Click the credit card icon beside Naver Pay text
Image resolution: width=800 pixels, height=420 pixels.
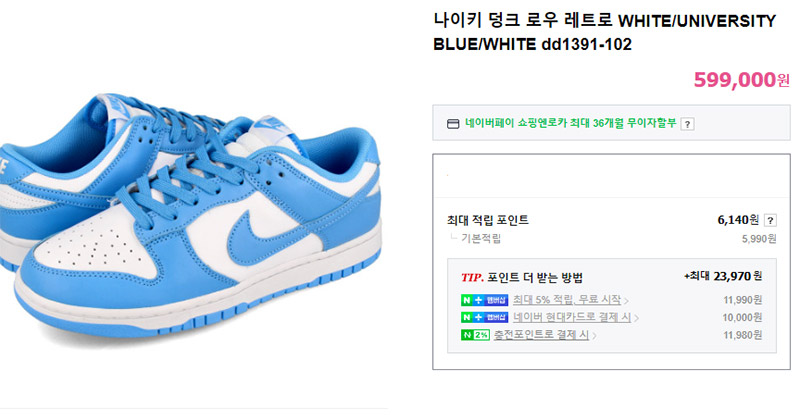coord(453,123)
